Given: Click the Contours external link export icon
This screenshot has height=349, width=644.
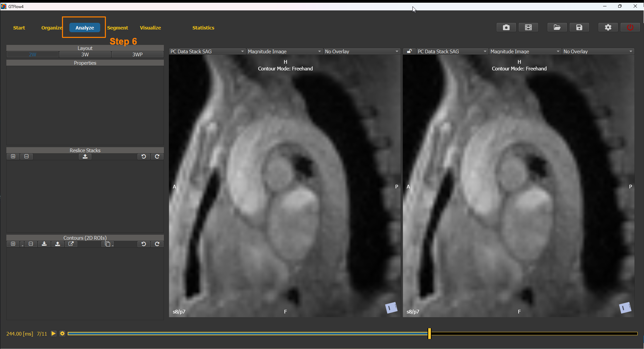Looking at the screenshot, I should [71, 244].
